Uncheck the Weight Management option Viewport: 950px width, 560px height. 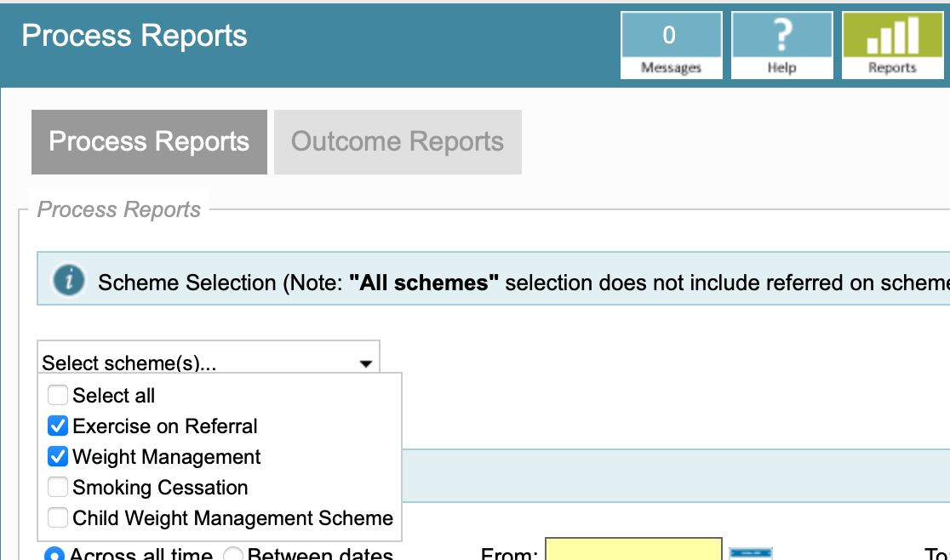click(x=58, y=457)
